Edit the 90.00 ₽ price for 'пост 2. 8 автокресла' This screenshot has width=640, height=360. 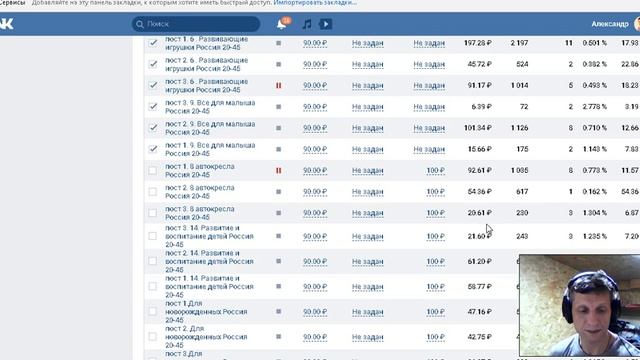point(315,191)
